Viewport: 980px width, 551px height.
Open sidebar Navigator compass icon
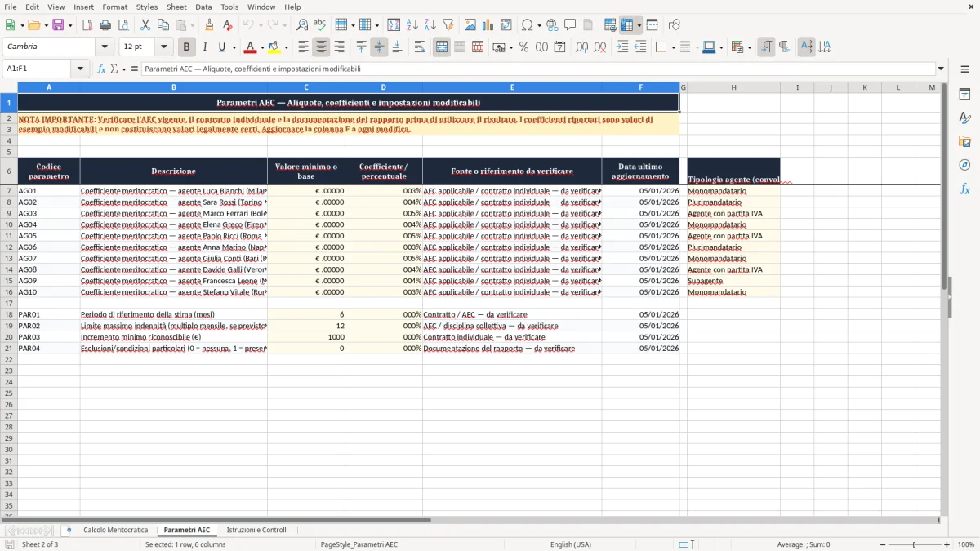click(x=964, y=165)
